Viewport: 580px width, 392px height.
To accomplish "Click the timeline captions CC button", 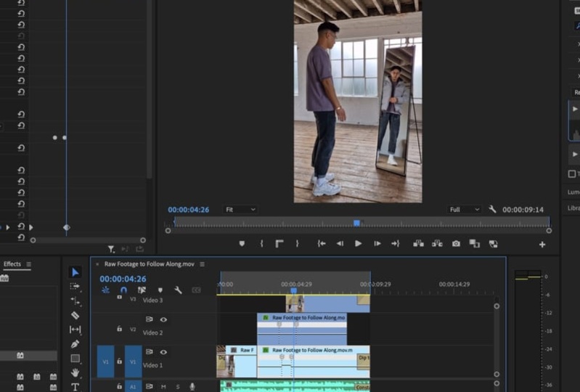I will tap(196, 290).
